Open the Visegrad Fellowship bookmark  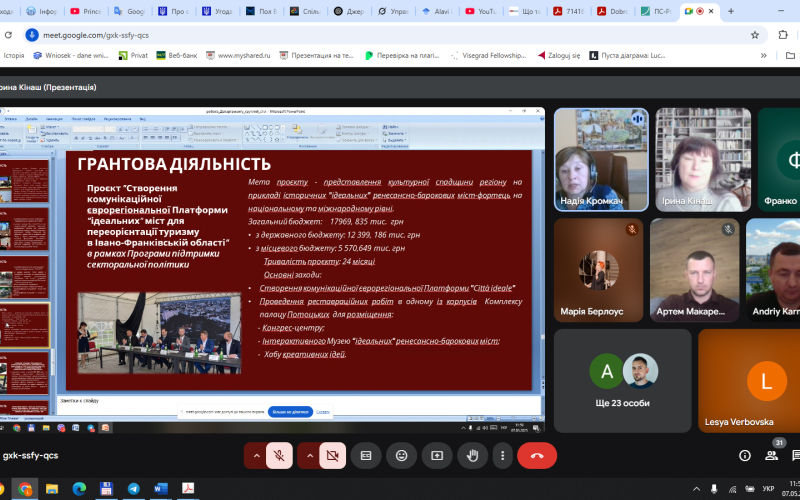coord(488,56)
